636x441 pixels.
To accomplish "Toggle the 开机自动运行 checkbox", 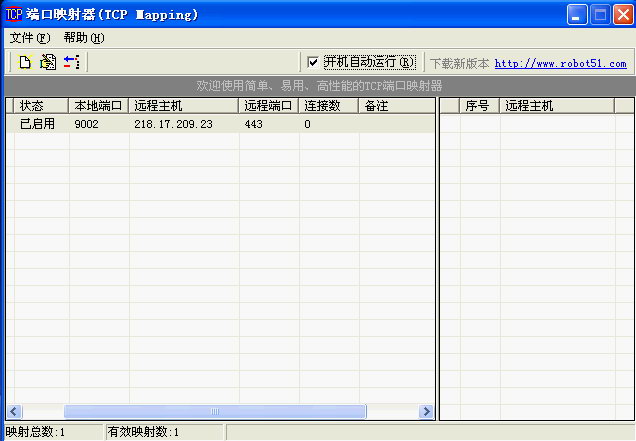I will point(314,62).
